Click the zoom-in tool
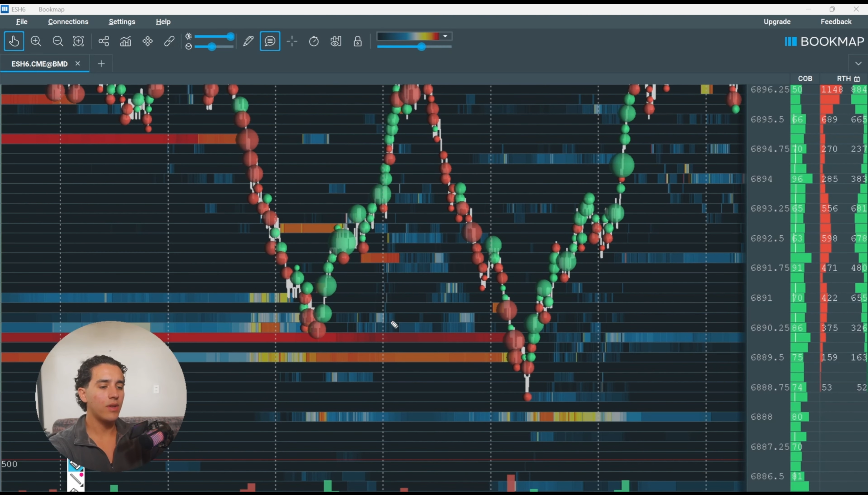This screenshot has height=495, width=868. tap(36, 41)
